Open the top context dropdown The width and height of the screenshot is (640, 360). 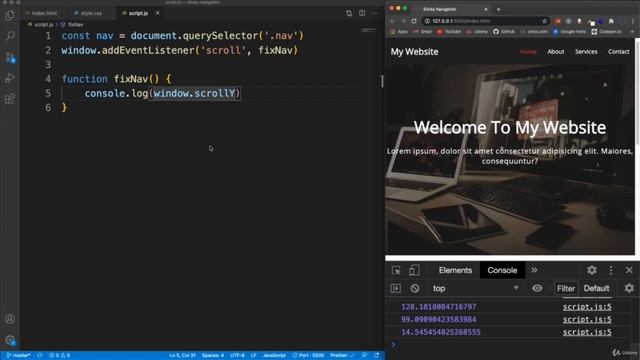[476, 288]
